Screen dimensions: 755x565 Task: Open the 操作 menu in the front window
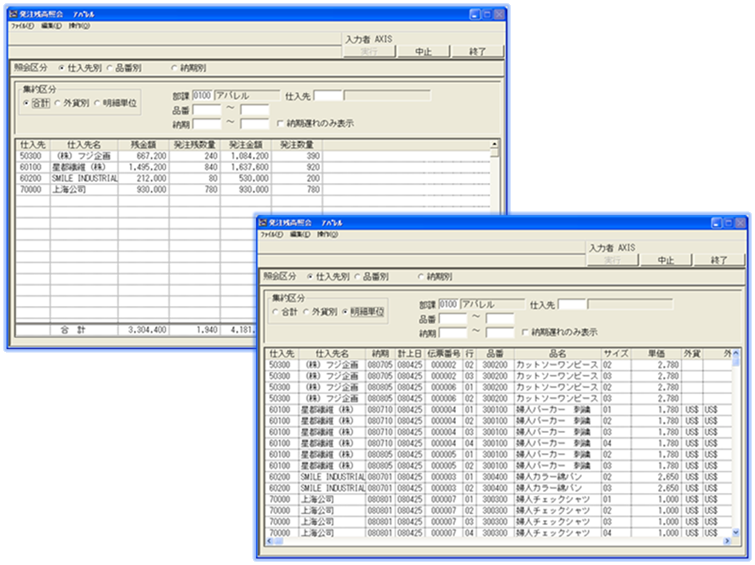(327, 235)
